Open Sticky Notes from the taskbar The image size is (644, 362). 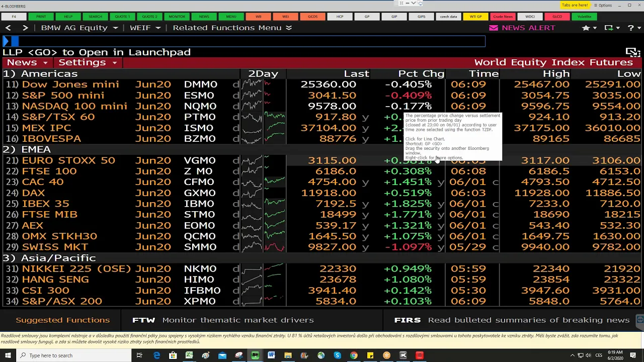(370, 355)
